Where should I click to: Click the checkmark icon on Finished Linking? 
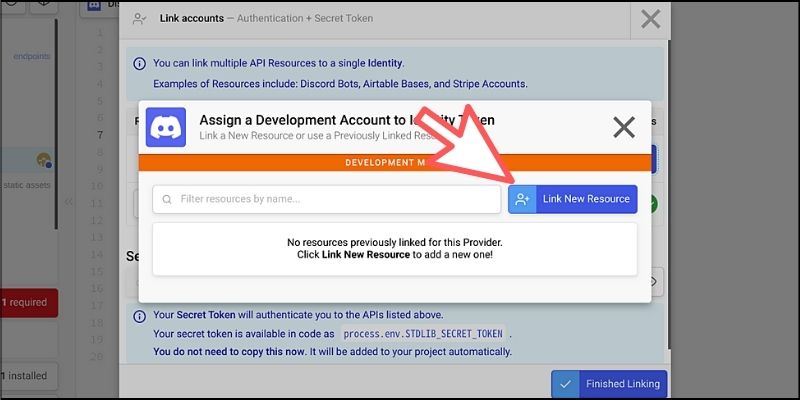point(565,384)
